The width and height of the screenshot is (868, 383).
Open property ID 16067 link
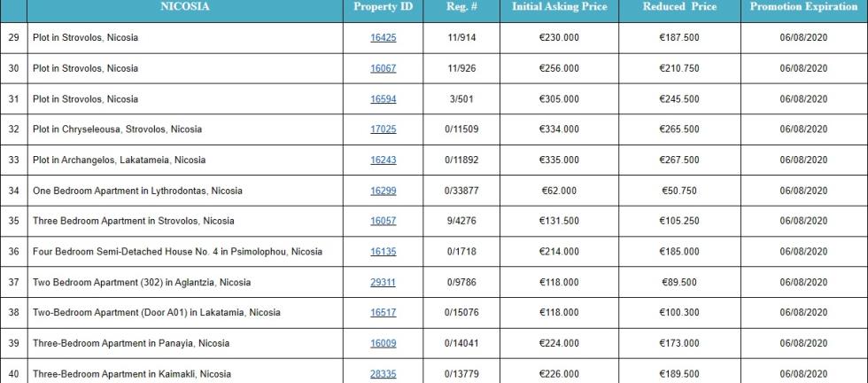pos(383,68)
